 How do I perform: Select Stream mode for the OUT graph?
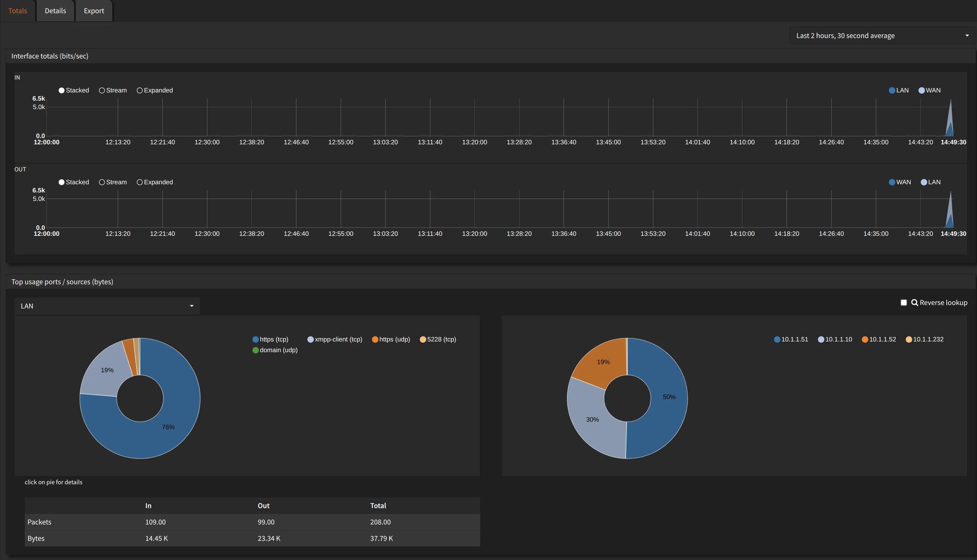[x=102, y=182]
